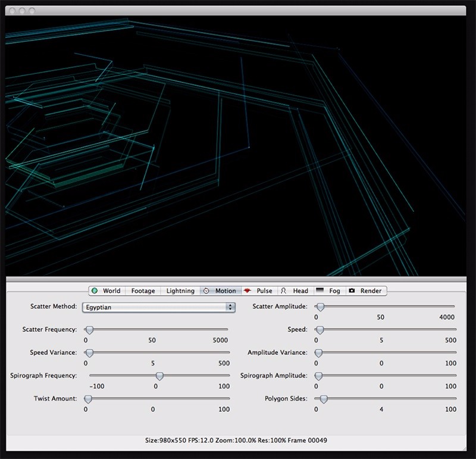
Task: Click the Scatter Amplitude slider handle
Action: (320, 307)
